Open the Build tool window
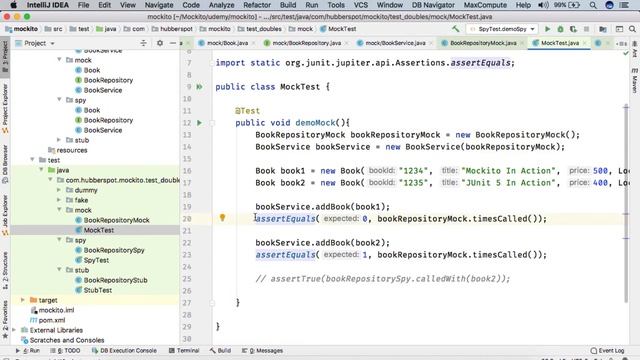This screenshot has height=360, width=640. pyautogui.click(x=220, y=351)
